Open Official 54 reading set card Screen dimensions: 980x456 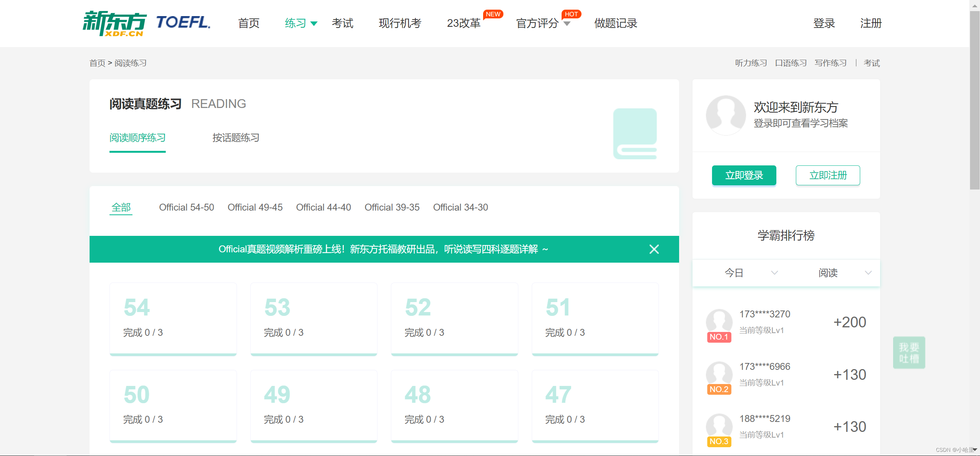tap(173, 319)
